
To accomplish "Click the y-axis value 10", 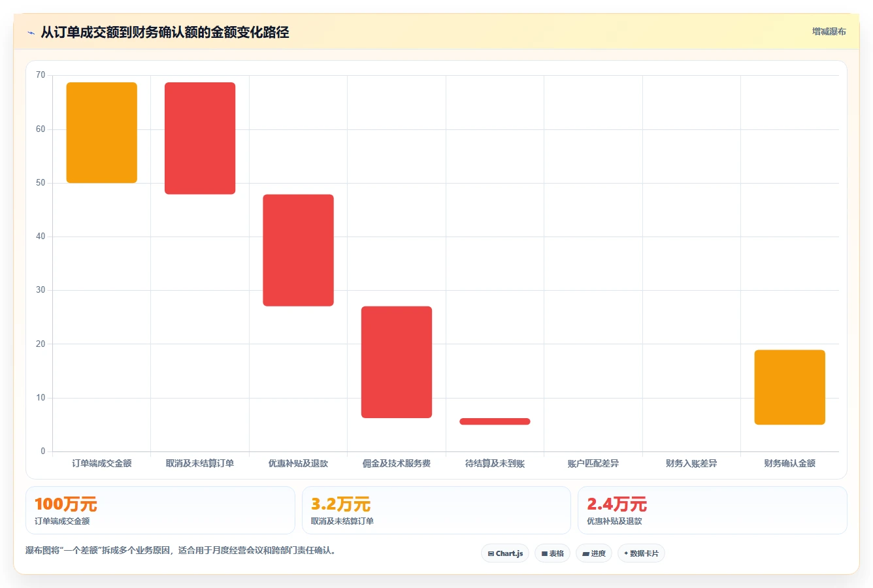I will 41,398.
